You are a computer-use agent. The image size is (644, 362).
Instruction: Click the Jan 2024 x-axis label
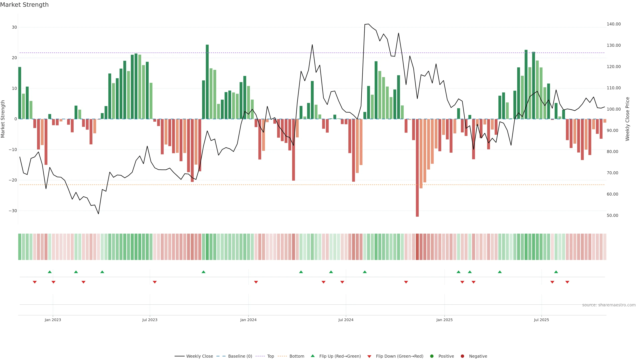(x=248, y=320)
